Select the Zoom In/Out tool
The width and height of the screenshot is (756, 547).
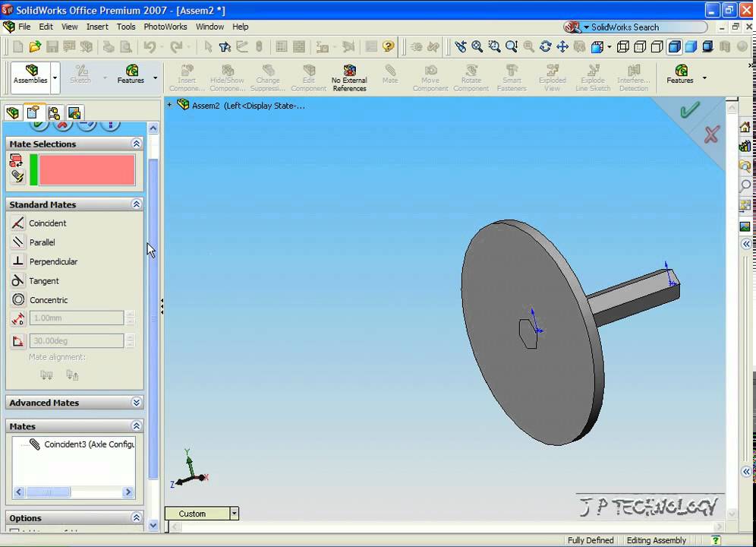click(511, 46)
